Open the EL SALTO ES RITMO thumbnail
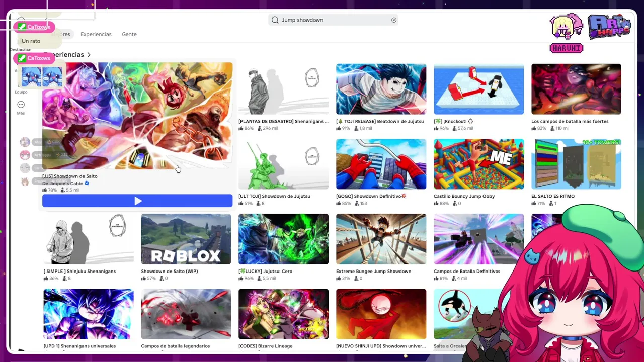Screen dimensions: 644x362 [x=576, y=164]
